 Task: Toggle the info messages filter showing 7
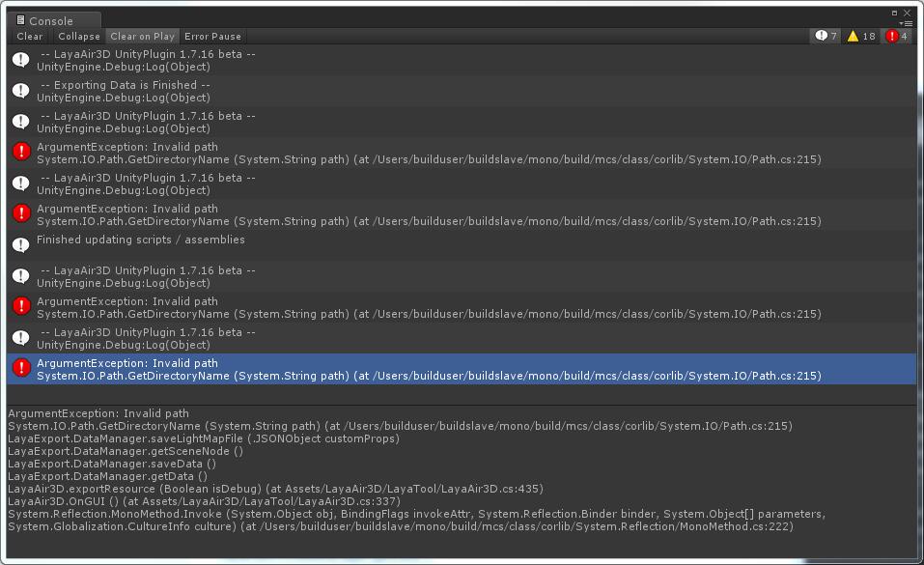[x=826, y=37]
